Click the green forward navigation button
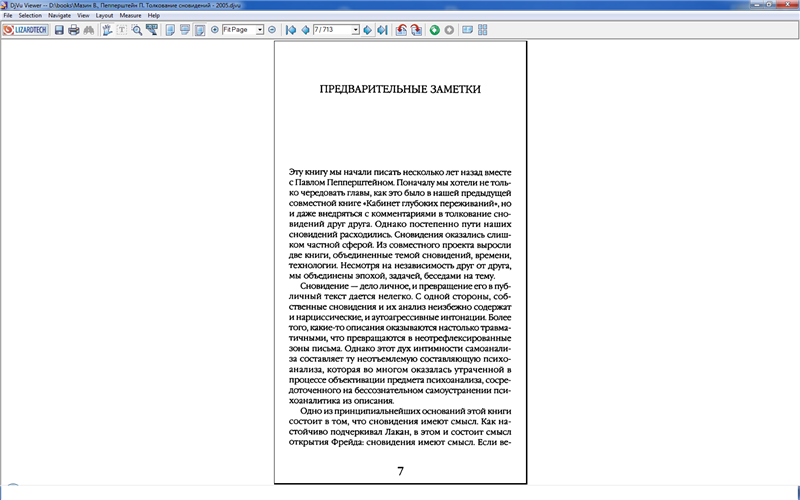This screenshot has width=800, height=500. 435,30
